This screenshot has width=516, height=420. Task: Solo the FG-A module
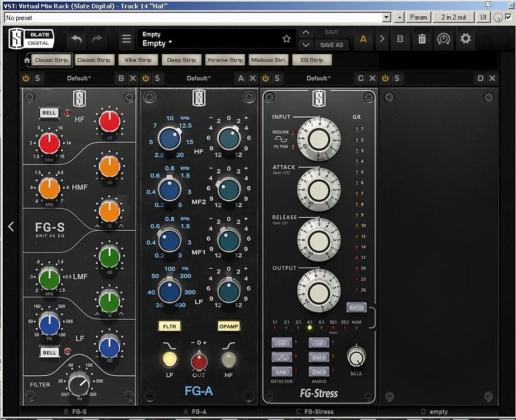pyautogui.click(x=157, y=78)
